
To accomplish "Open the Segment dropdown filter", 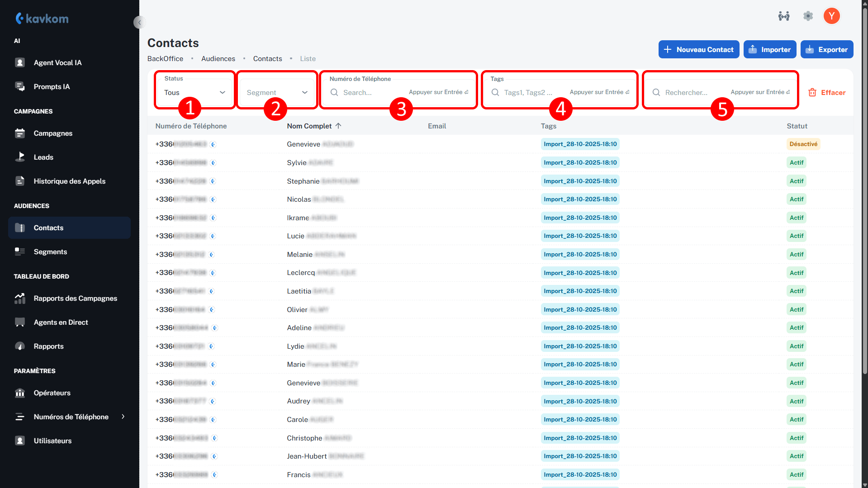I will point(277,92).
